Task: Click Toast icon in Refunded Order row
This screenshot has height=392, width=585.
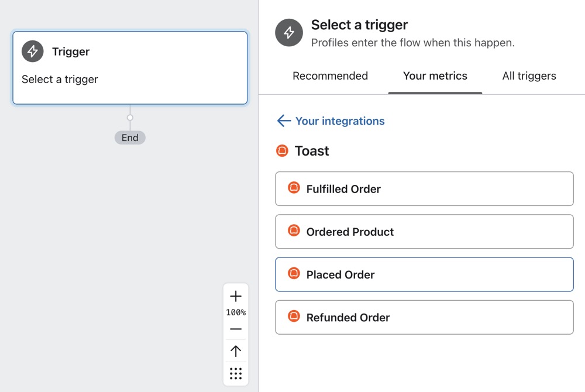Action: (x=294, y=317)
